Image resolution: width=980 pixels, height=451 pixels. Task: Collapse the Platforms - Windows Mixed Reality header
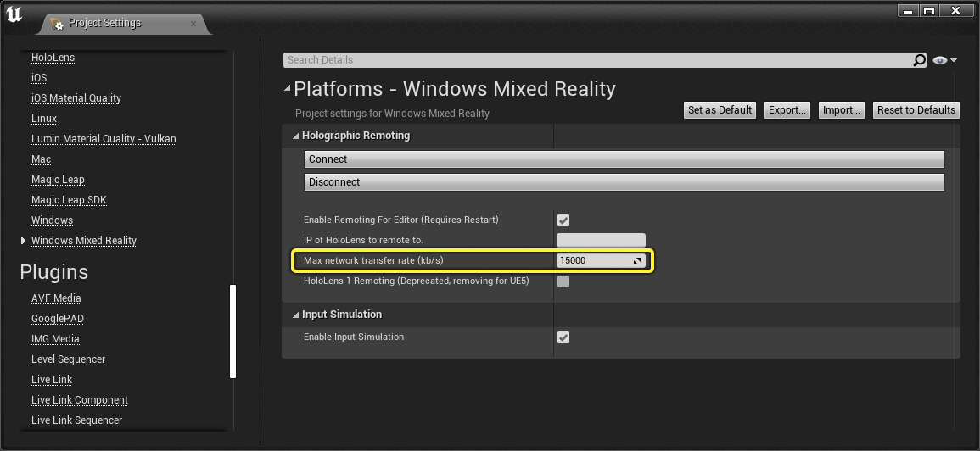click(287, 89)
